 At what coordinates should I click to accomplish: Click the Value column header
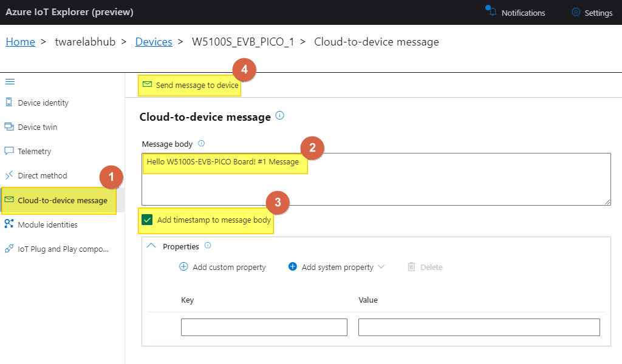click(367, 300)
